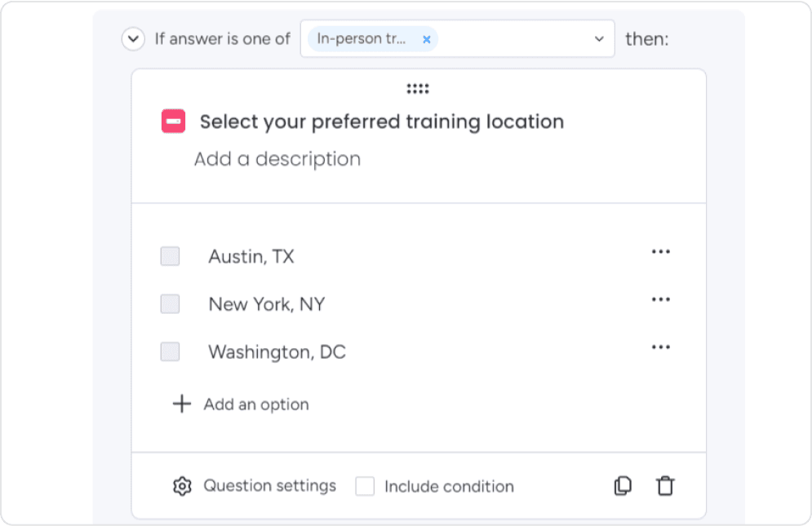Click the Add a description field
This screenshot has height=526, width=812.
pyautogui.click(x=277, y=158)
